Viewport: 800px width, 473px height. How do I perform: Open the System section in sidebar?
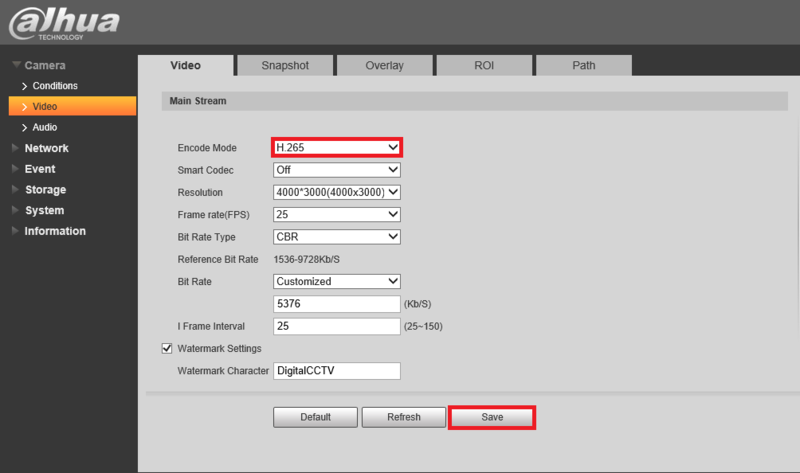pos(44,210)
